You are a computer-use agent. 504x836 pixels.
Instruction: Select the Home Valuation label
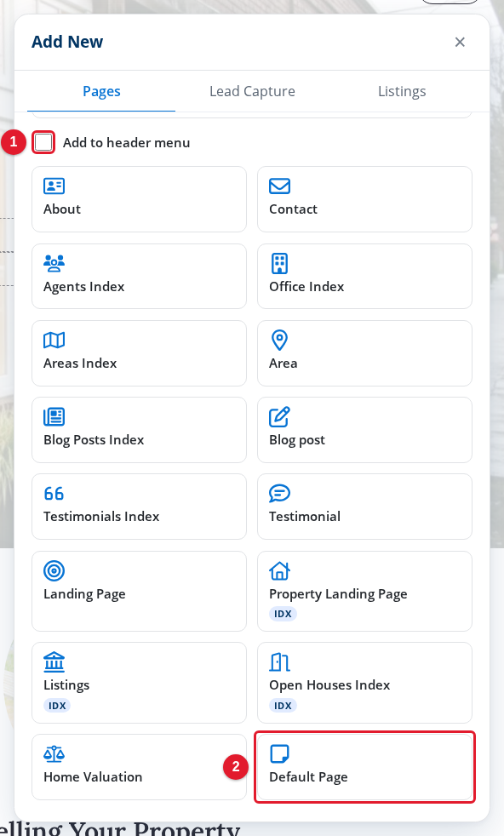click(x=93, y=776)
